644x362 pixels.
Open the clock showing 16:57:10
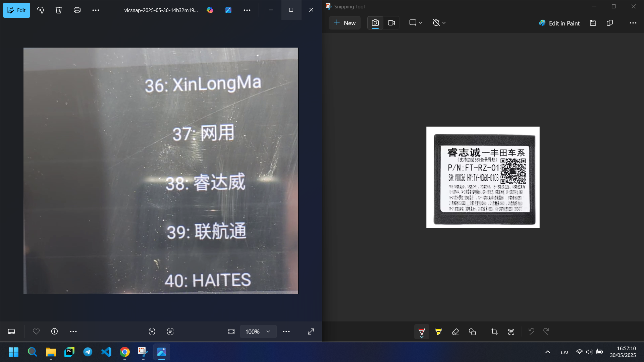point(623,352)
